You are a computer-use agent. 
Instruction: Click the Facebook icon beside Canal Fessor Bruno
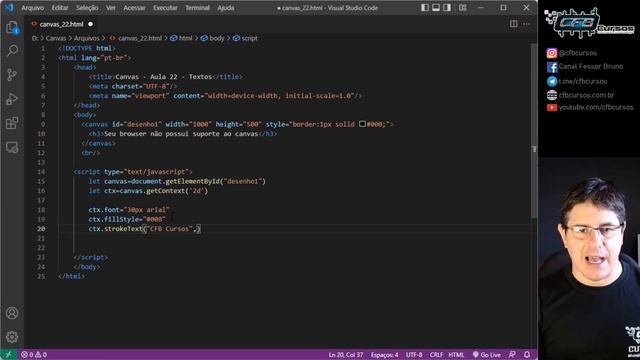pos(552,67)
